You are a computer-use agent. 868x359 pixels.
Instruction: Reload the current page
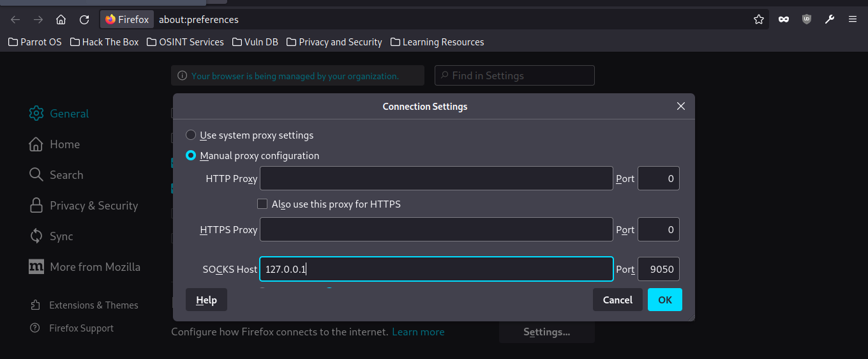click(x=84, y=20)
